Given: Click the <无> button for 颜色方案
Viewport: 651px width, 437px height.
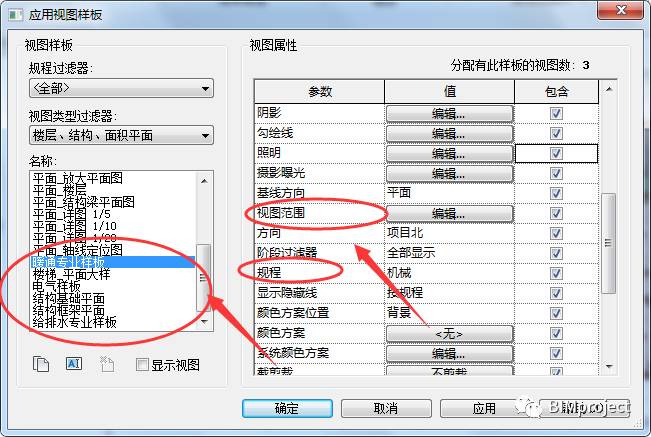Looking at the screenshot, I should point(449,333).
